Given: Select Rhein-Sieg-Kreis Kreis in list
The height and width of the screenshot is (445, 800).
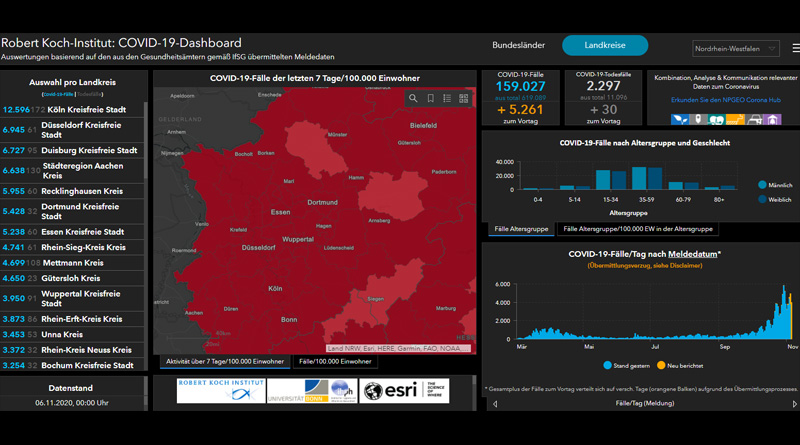Looking at the screenshot, I should click(72, 248).
